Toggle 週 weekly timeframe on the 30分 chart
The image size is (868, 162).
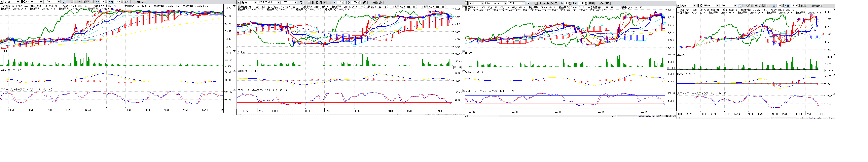[x=544, y=3]
